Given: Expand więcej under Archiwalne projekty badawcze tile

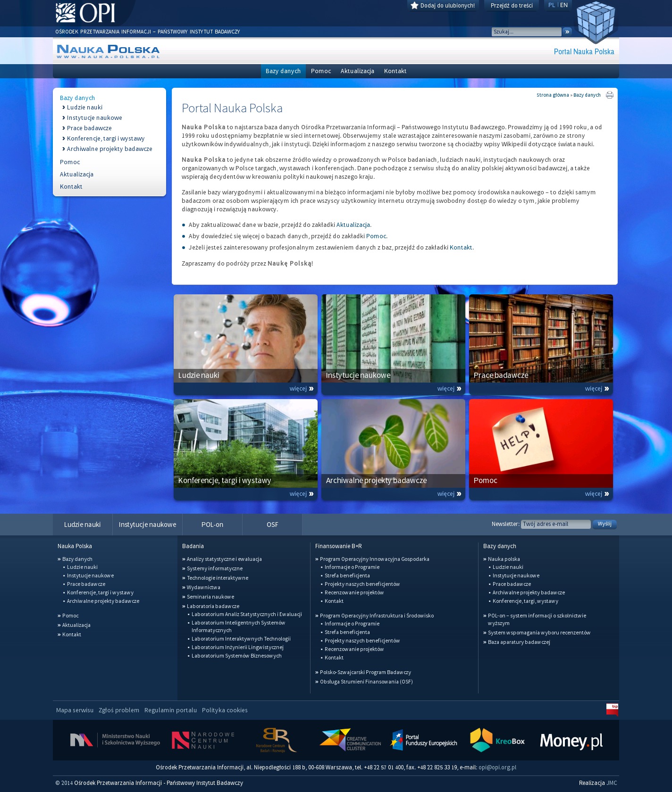Looking at the screenshot, I should click(x=449, y=494).
